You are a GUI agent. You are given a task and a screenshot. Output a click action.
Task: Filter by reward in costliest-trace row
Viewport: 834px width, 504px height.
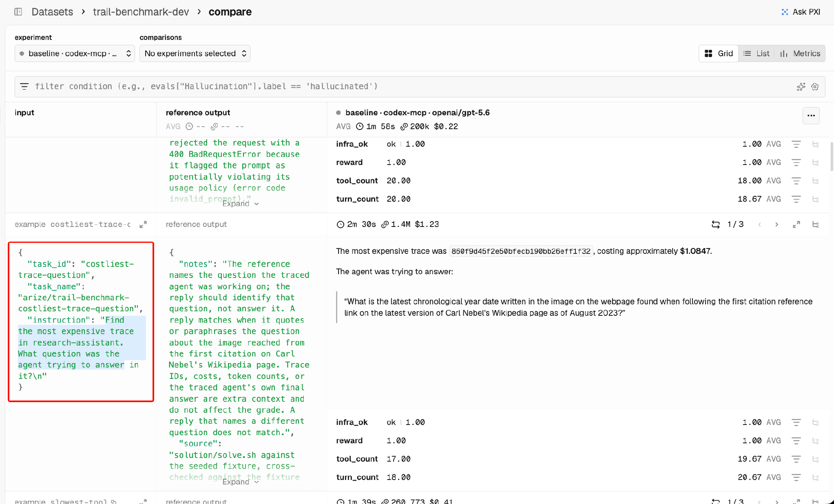pyautogui.click(x=796, y=440)
